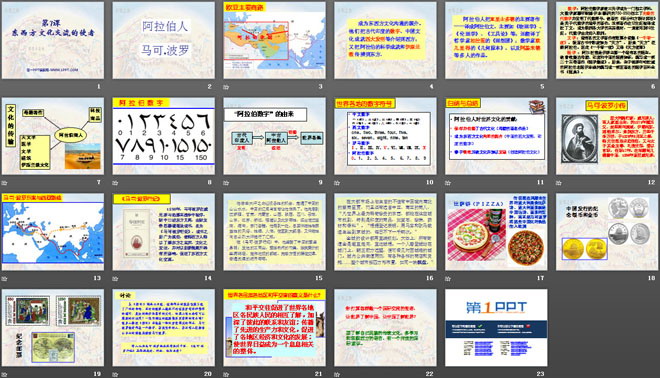Click the animation star under pizza slide 17
Screen dimensions: 660x378
tap(448, 278)
